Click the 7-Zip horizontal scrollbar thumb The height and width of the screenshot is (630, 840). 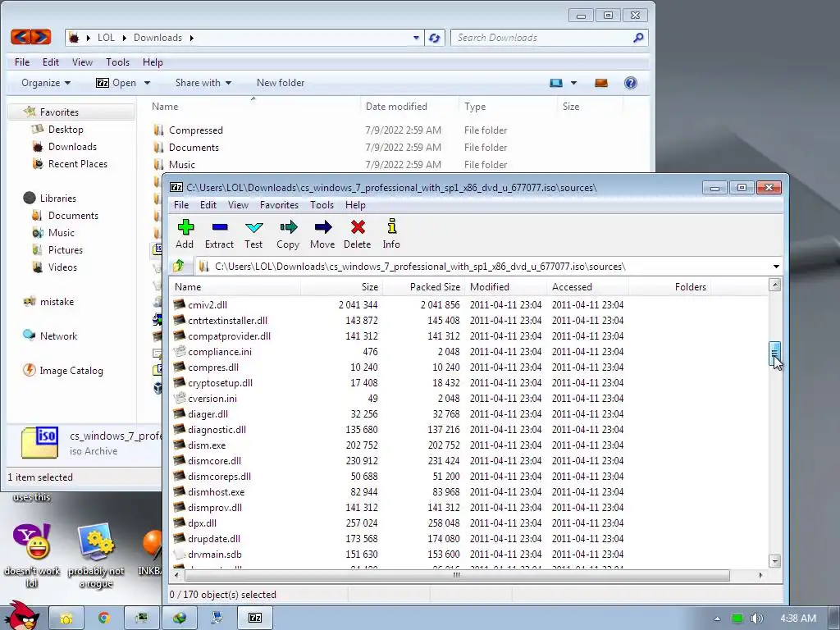click(x=456, y=575)
